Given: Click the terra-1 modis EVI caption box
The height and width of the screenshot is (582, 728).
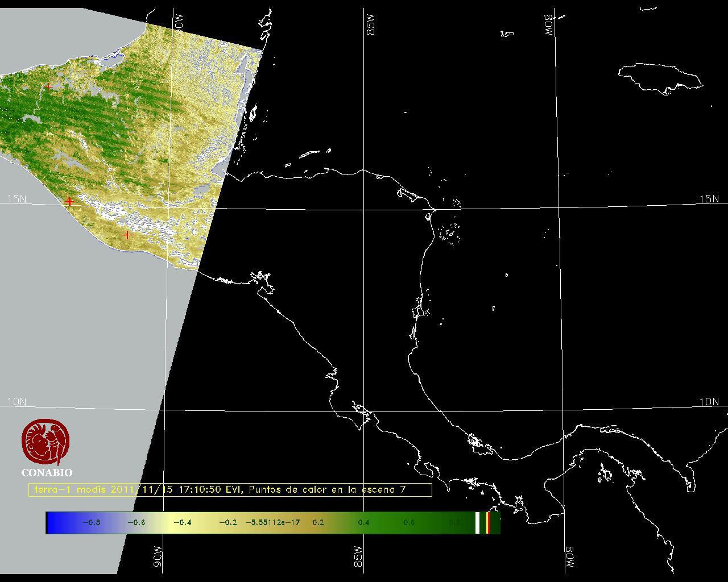Looking at the screenshot, I should (230, 490).
